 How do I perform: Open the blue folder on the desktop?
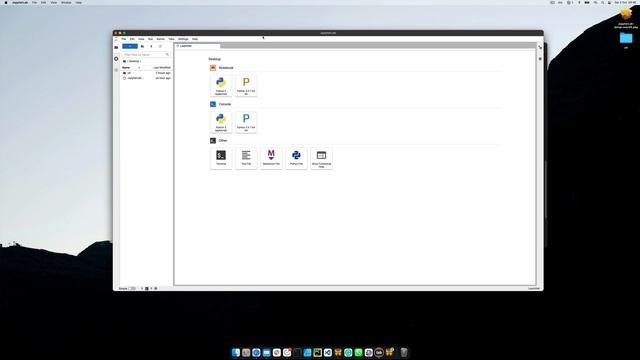click(626, 38)
